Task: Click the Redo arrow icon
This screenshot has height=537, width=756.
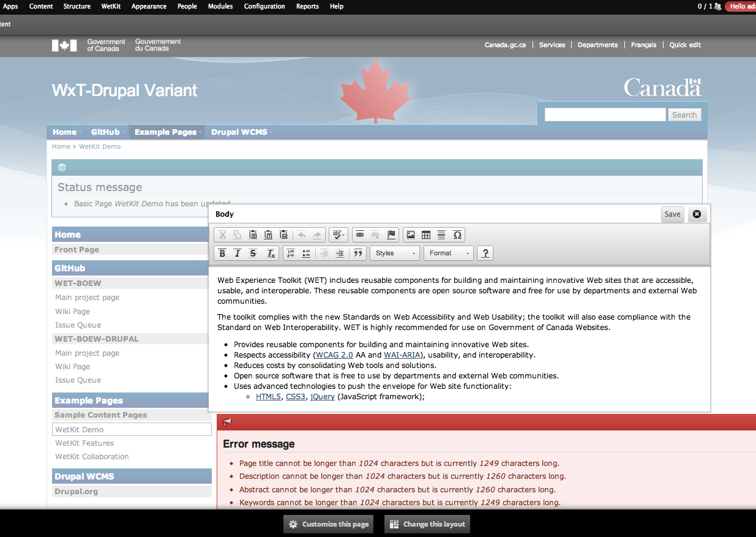Action: coord(317,235)
